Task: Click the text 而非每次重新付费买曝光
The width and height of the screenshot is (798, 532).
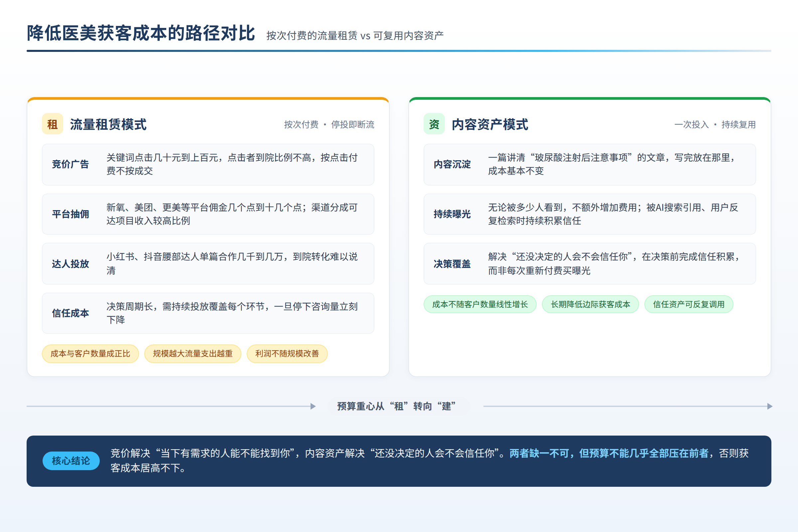Action: point(539,270)
